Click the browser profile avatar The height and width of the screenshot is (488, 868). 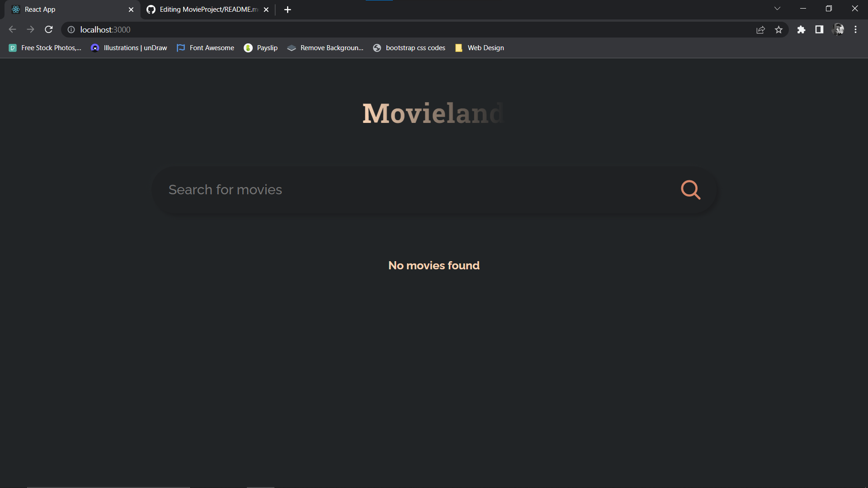[839, 29]
